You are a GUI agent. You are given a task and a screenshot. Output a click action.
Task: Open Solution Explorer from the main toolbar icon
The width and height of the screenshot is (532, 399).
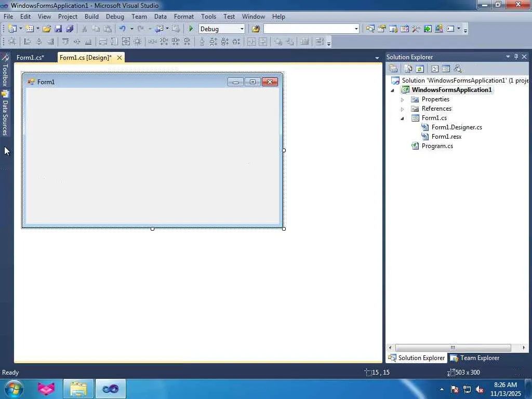point(370,29)
